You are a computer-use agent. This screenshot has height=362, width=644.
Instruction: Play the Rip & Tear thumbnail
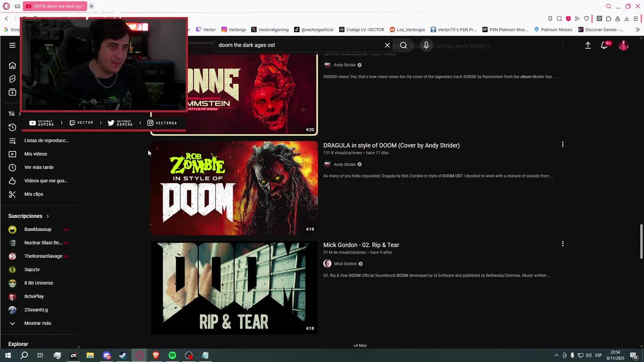click(234, 288)
